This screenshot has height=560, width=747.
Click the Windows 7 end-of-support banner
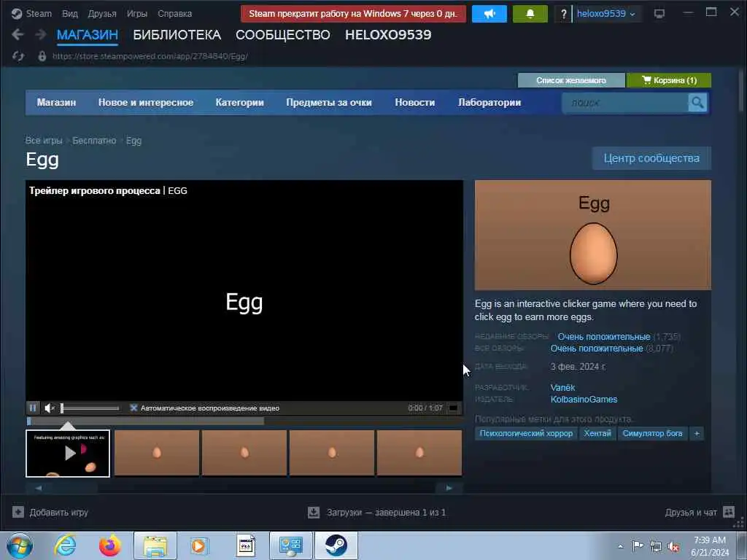(353, 14)
